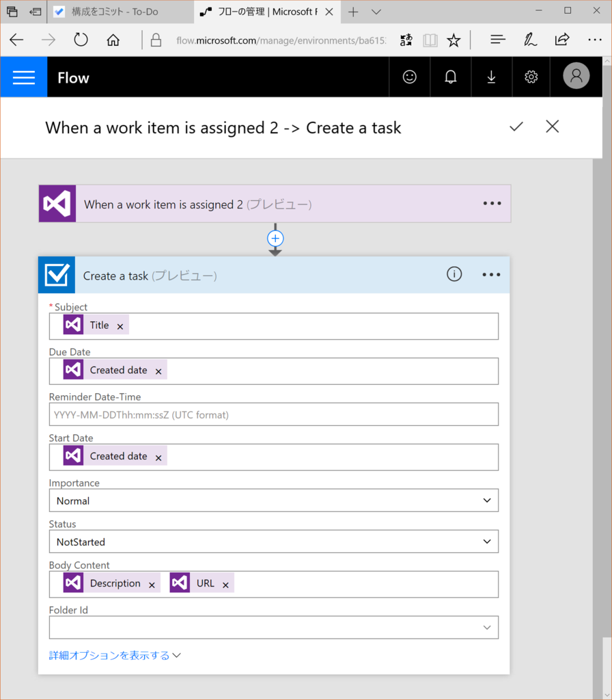
Task: Save flow with the checkmark icon
Action: click(x=516, y=126)
